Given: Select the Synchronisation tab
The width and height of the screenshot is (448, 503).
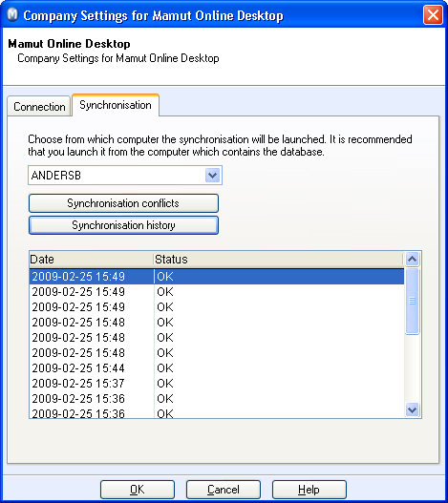Looking at the screenshot, I should pos(116,105).
